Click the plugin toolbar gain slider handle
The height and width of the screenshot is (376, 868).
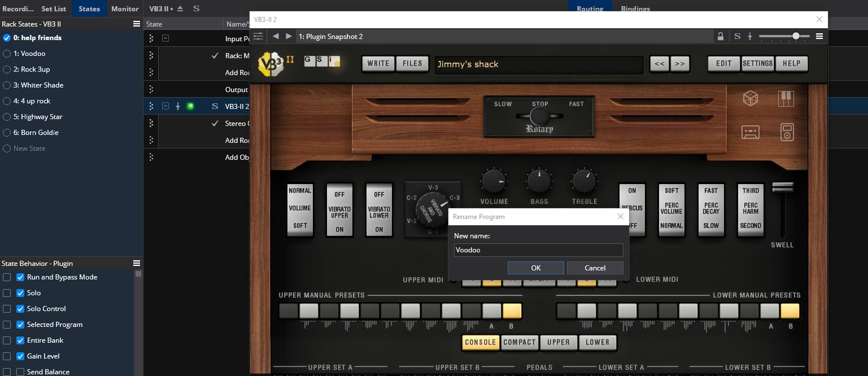[x=796, y=36]
